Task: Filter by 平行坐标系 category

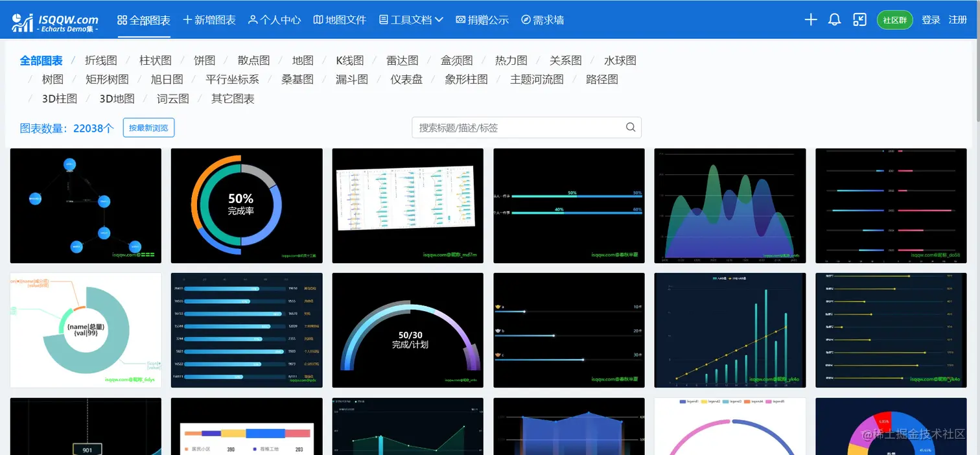Action: coord(233,79)
